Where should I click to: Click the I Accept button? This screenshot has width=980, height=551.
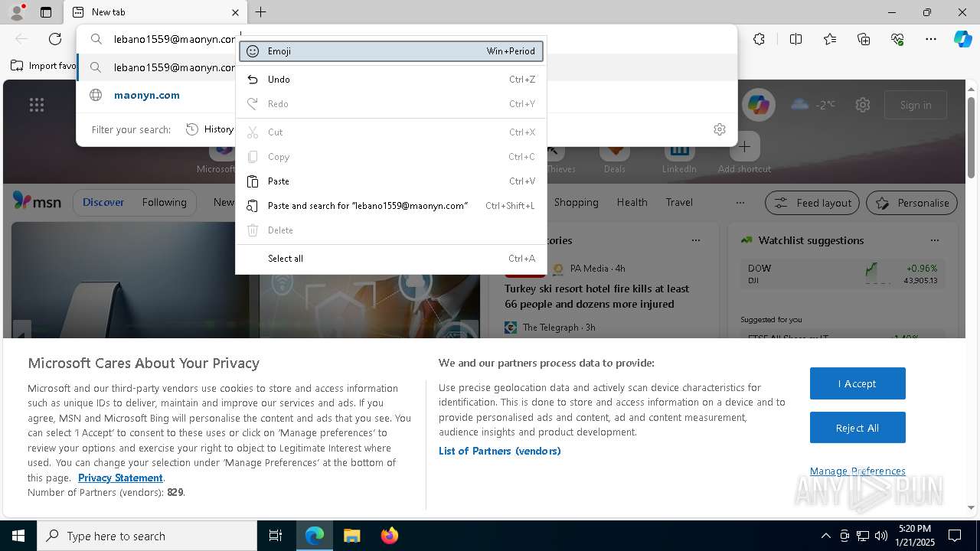point(857,383)
